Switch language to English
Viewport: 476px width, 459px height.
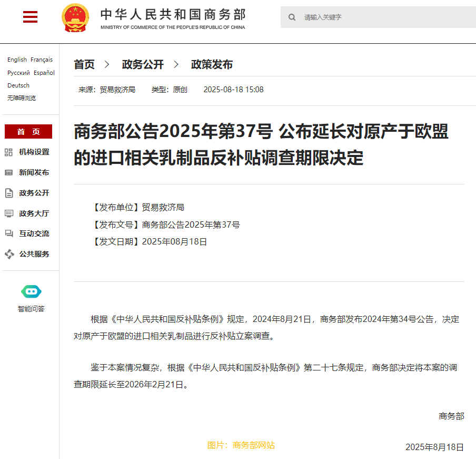pyautogui.click(x=17, y=60)
